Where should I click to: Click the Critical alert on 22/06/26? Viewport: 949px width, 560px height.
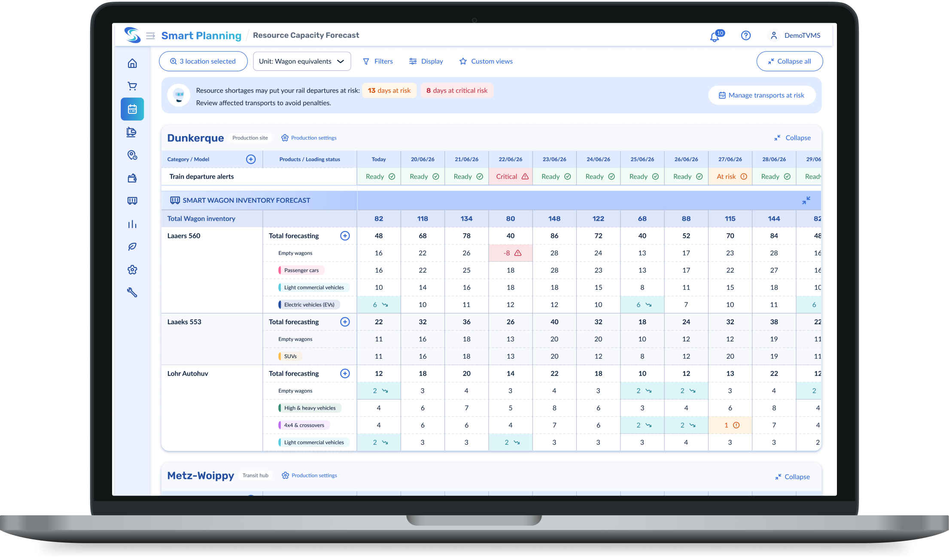pyautogui.click(x=511, y=177)
